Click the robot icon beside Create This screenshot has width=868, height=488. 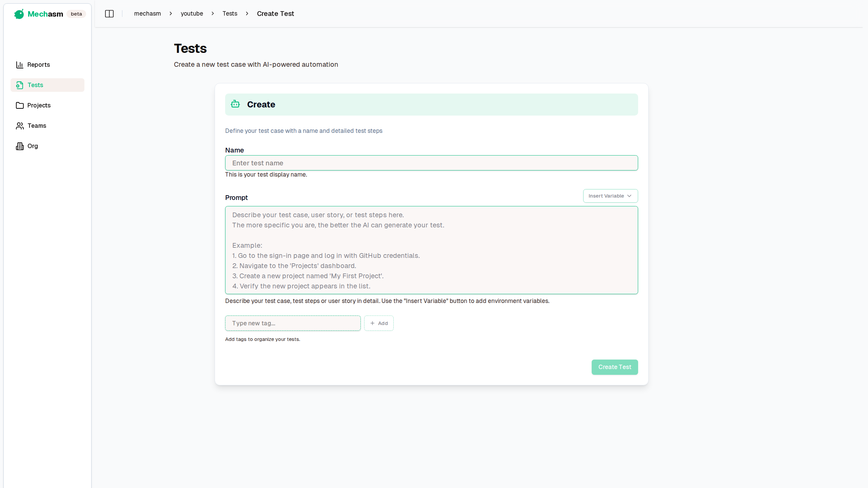(x=235, y=104)
